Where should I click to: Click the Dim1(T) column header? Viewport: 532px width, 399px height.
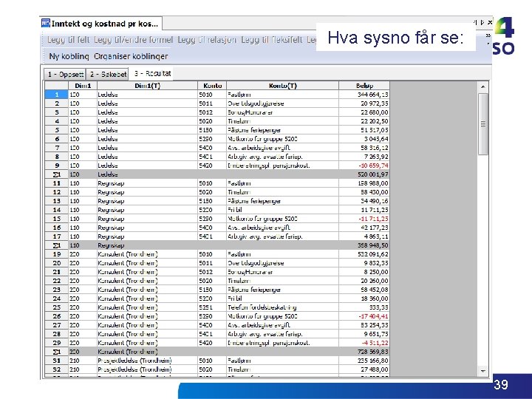click(x=147, y=86)
